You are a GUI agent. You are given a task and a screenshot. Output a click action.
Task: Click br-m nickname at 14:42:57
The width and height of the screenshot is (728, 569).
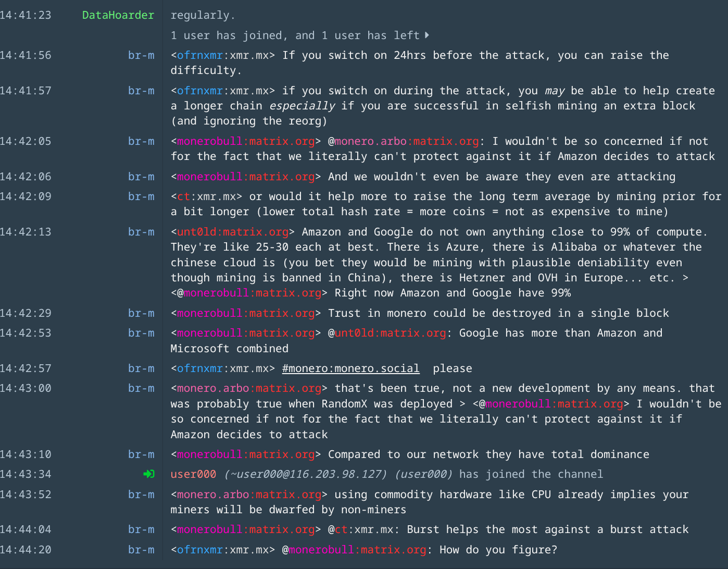click(x=141, y=368)
